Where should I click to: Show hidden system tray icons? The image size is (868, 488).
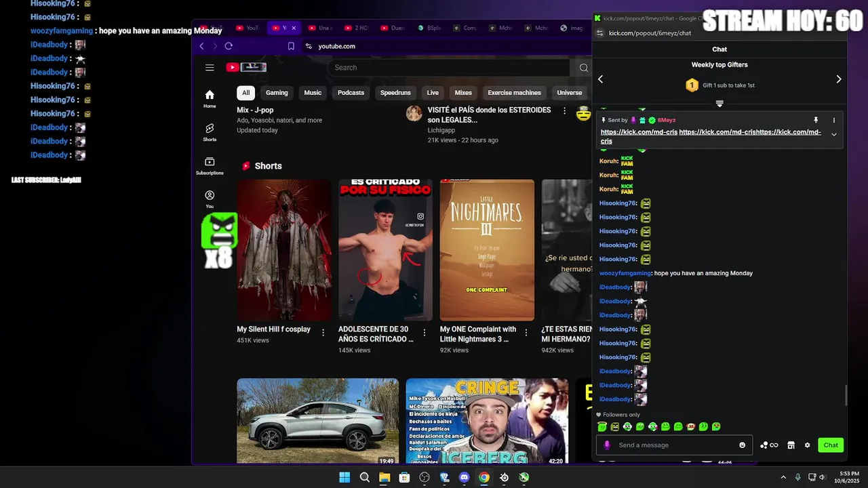pos(783,477)
